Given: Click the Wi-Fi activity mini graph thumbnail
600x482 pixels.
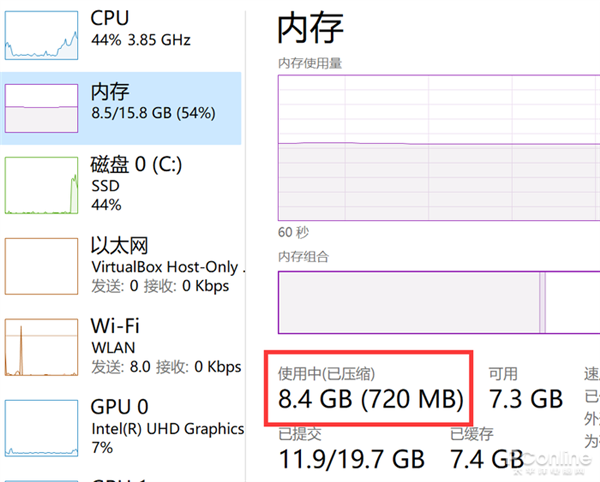Looking at the screenshot, I should click(x=42, y=347).
